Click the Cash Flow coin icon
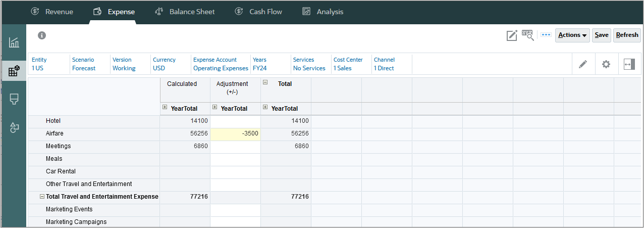 239,12
